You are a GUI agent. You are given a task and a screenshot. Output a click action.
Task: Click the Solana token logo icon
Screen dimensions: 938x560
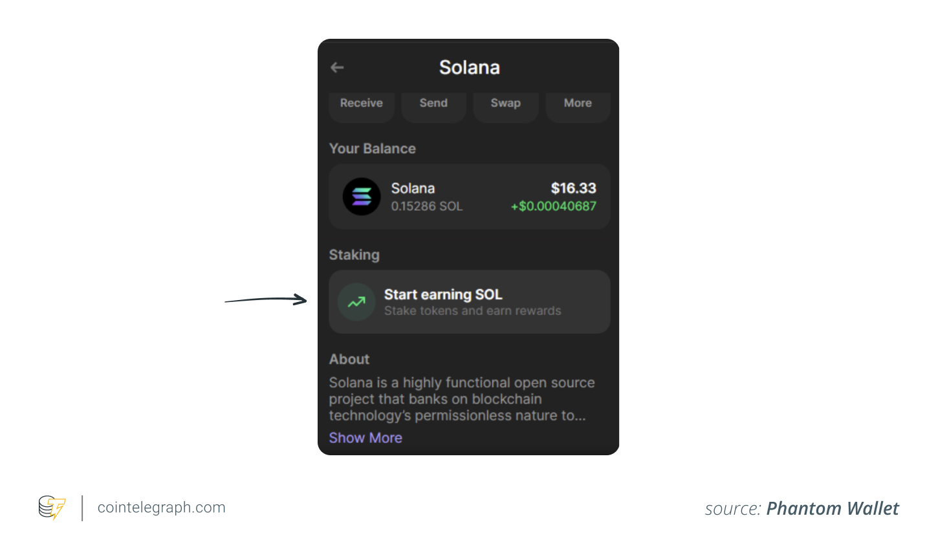tap(362, 196)
